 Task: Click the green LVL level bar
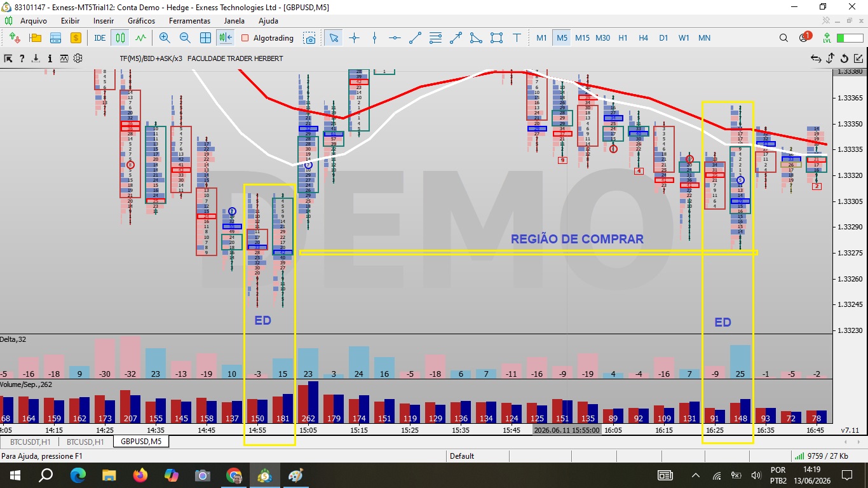click(x=850, y=38)
